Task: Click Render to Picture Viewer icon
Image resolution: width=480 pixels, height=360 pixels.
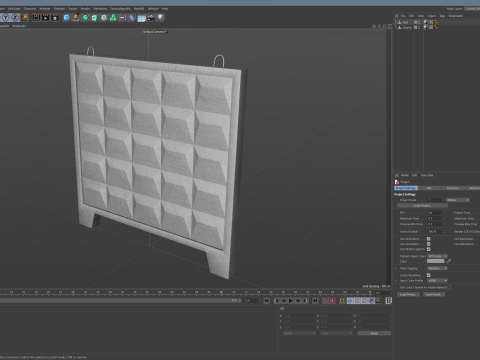Action: point(45,17)
